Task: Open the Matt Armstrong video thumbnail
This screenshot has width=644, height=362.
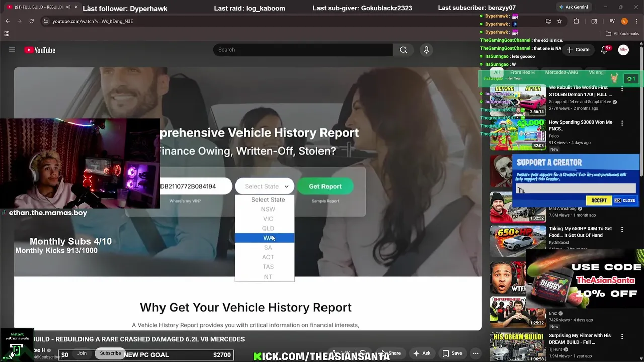Action: 518,207
